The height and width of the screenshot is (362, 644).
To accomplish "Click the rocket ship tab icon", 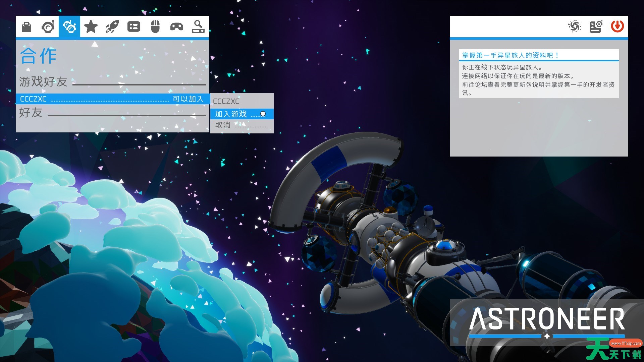I will coord(112,26).
